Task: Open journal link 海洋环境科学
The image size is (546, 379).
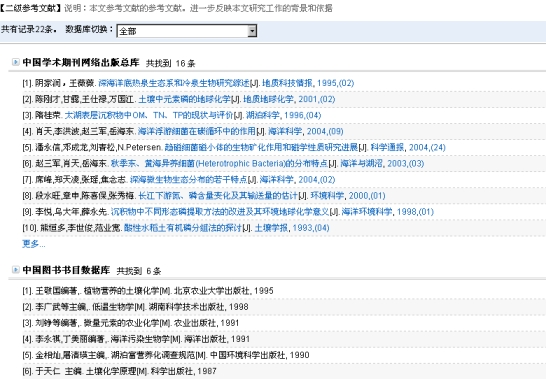Action: tap(367, 211)
